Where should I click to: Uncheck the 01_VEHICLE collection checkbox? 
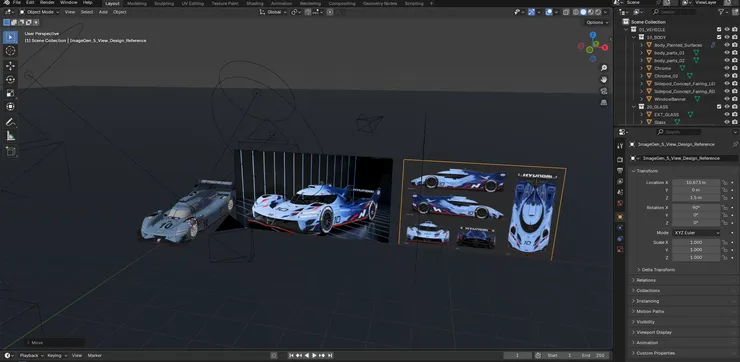pyautogui.click(x=719, y=29)
